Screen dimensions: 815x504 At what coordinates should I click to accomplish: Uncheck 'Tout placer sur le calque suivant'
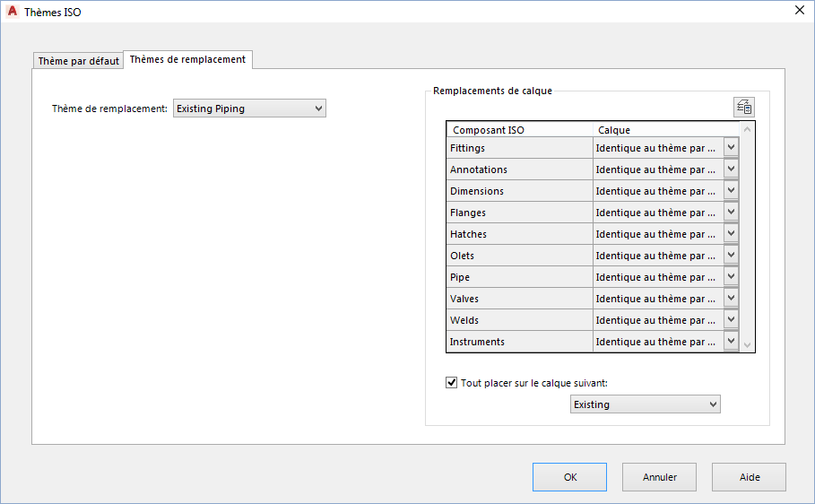coord(451,383)
